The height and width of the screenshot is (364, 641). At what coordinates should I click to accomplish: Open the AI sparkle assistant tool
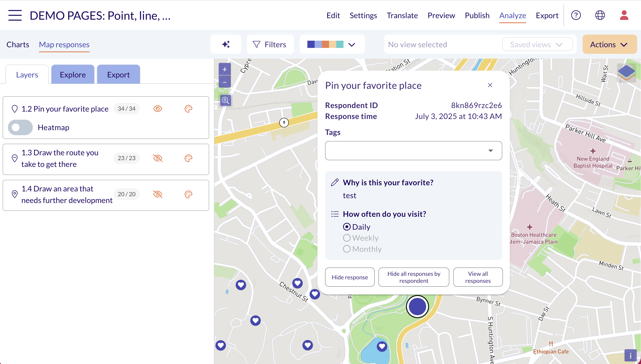(226, 44)
